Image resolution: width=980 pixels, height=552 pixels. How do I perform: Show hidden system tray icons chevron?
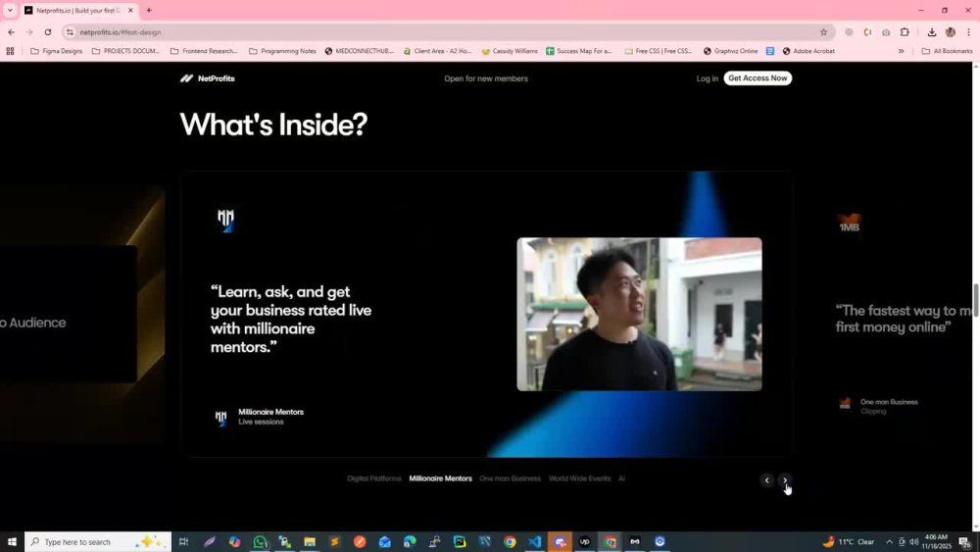click(889, 541)
